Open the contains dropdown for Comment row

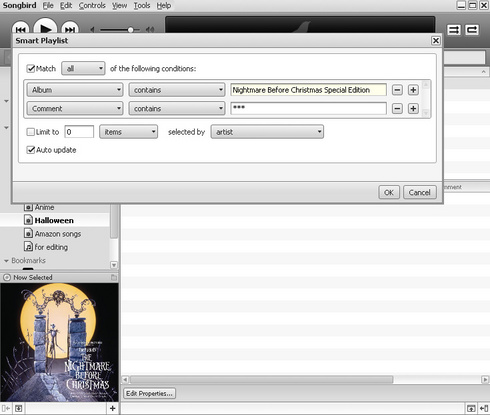[177, 109]
